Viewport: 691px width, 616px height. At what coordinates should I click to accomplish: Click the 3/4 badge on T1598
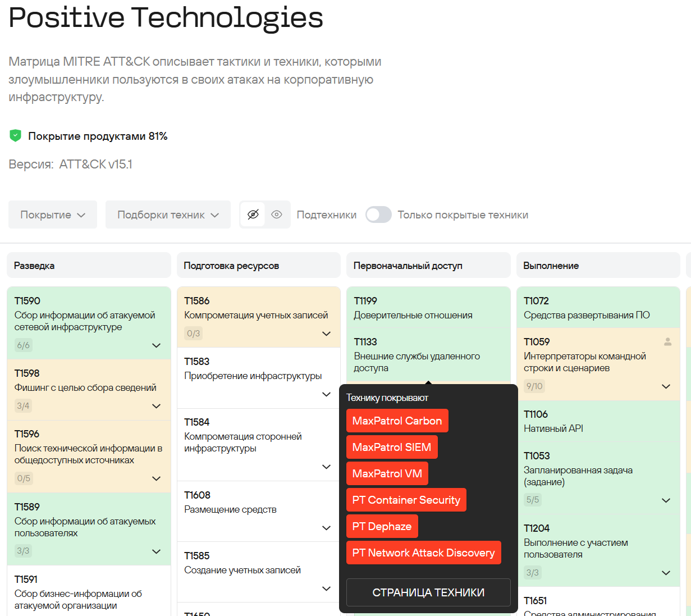23,406
